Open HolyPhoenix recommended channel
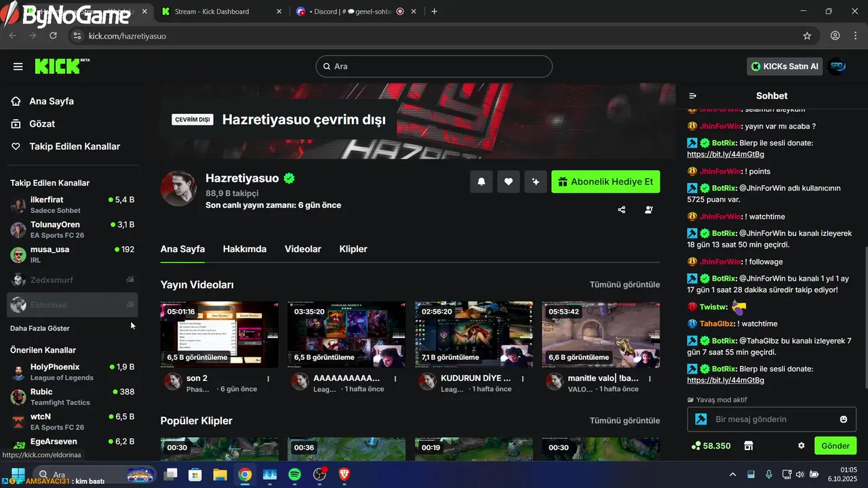868x488 pixels. pyautogui.click(x=72, y=371)
